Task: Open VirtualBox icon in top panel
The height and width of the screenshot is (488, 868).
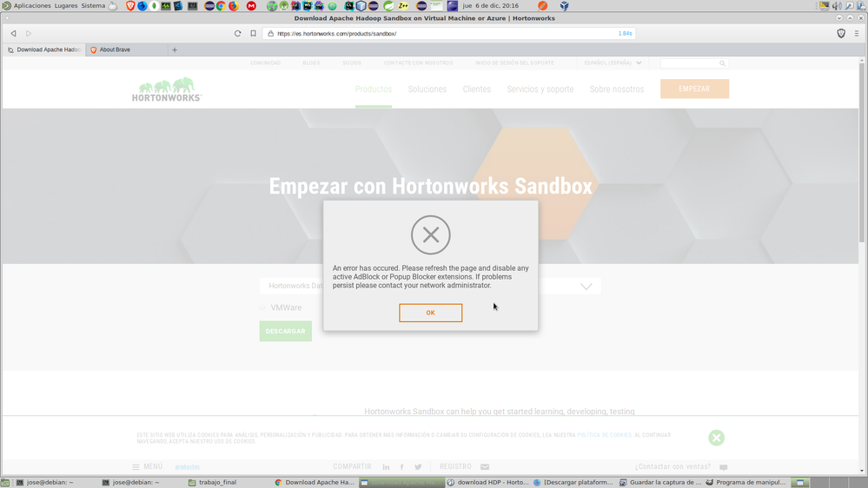Action: (x=564, y=6)
